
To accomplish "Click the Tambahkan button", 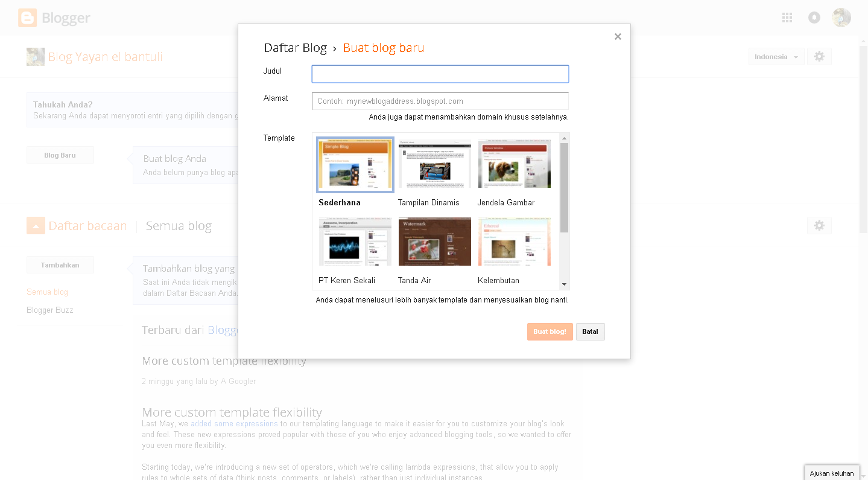I will tap(60, 265).
